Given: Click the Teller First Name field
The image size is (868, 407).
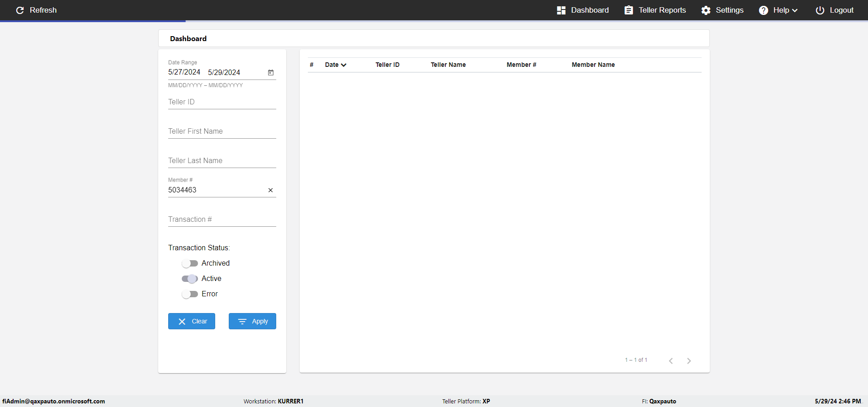Looking at the screenshot, I should click(x=222, y=131).
